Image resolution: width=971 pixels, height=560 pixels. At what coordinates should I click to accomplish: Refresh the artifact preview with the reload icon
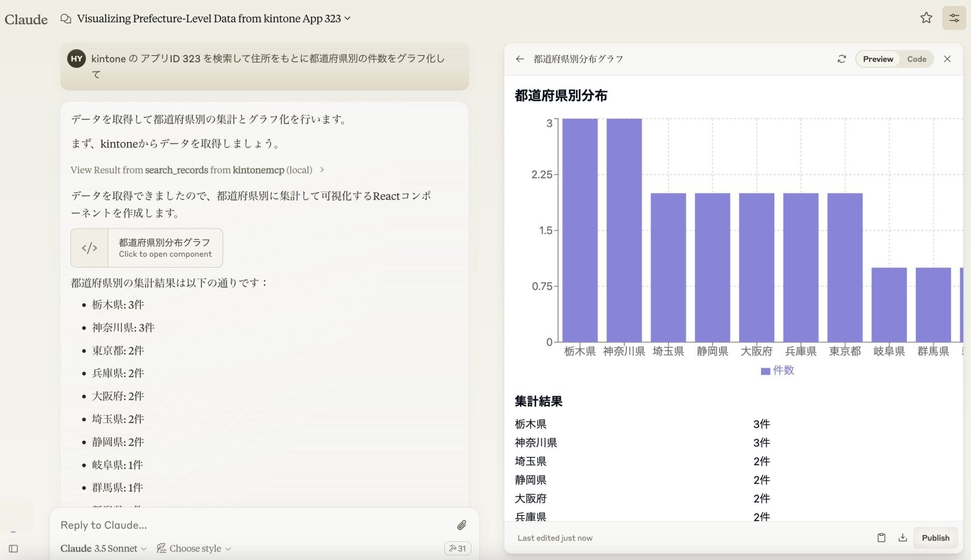coord(842,59)
